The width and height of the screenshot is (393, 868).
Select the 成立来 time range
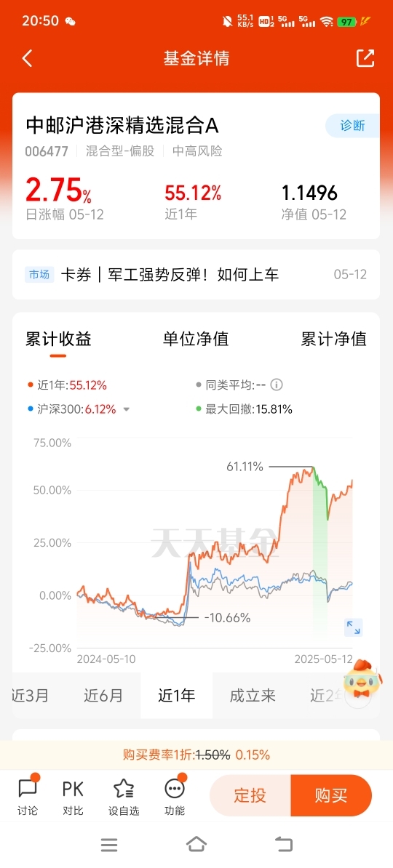click(253, 695)
